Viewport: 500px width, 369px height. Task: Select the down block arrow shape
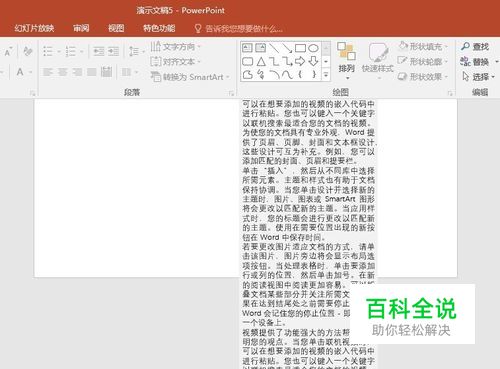313,61
